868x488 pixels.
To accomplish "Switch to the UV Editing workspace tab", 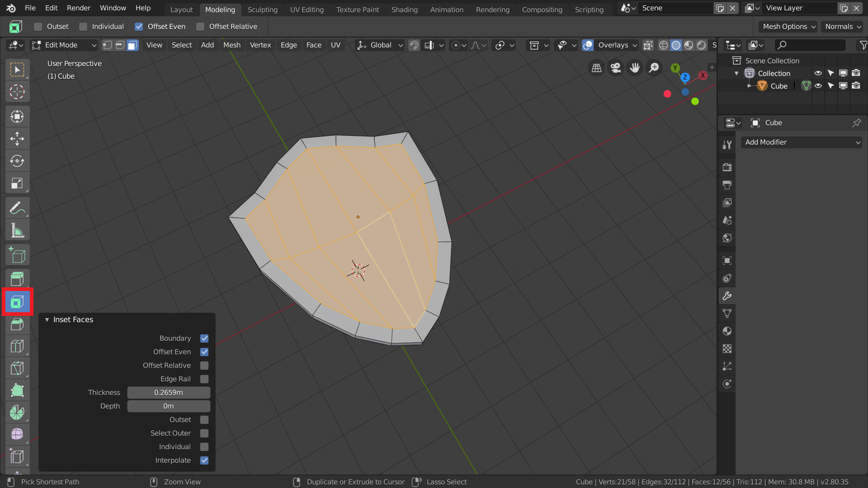I will (307, 9).
